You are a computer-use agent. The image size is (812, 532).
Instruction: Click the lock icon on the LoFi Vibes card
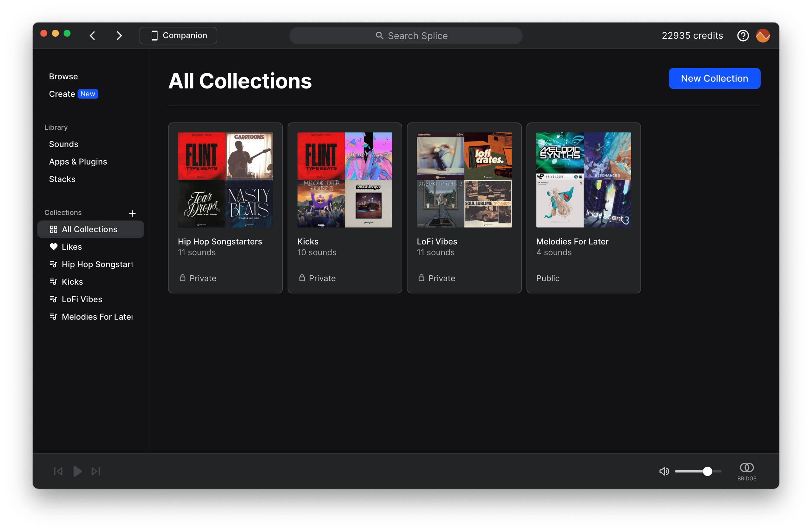tap(421, 278)
